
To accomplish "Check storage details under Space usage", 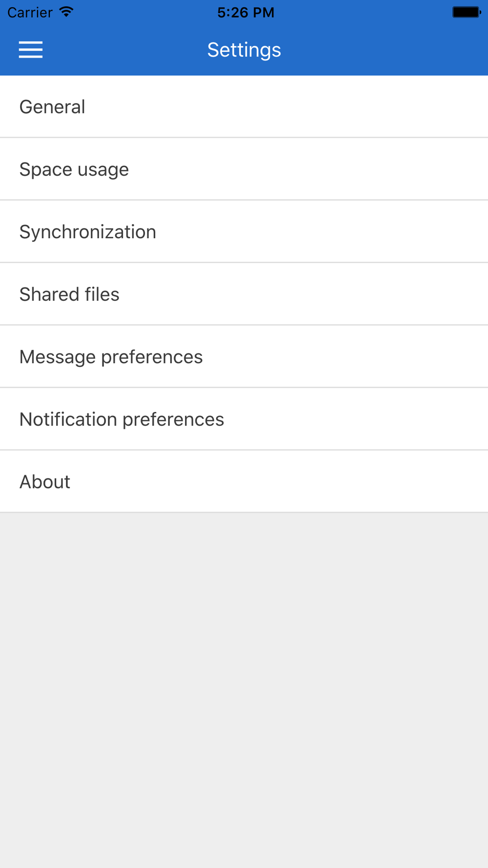I will point(244,169).
